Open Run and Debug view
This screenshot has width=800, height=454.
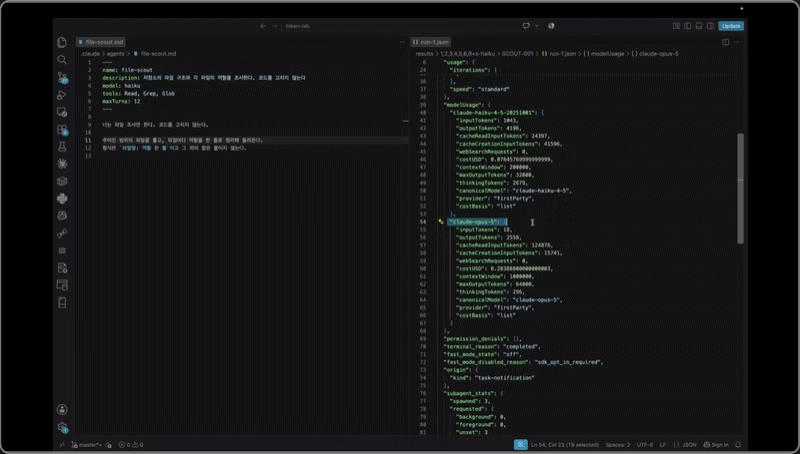(62, 94)
